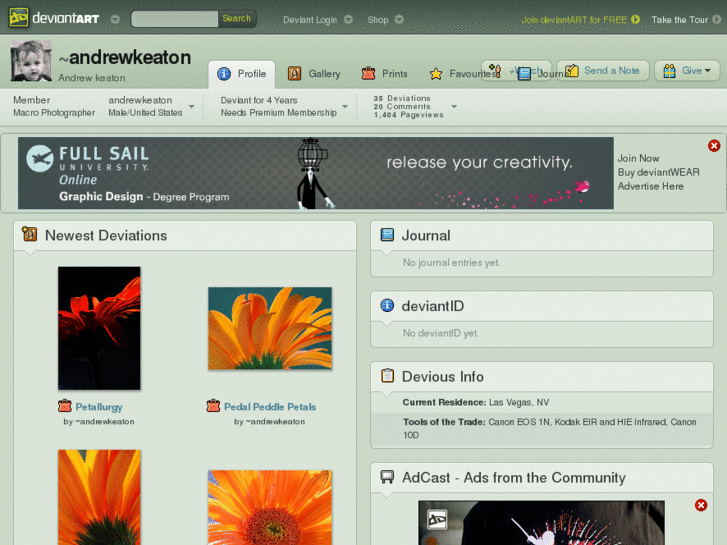
Task: Click the Join Now link
Action: pyautogui.click(x=638, y=158)
